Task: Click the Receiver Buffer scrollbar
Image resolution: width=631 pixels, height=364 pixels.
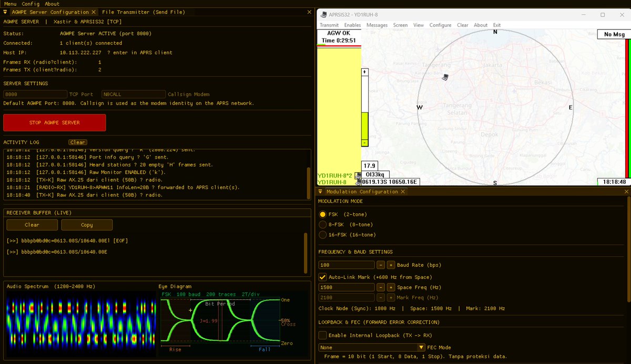Action: pyautogui.click(x=306, y=253)
